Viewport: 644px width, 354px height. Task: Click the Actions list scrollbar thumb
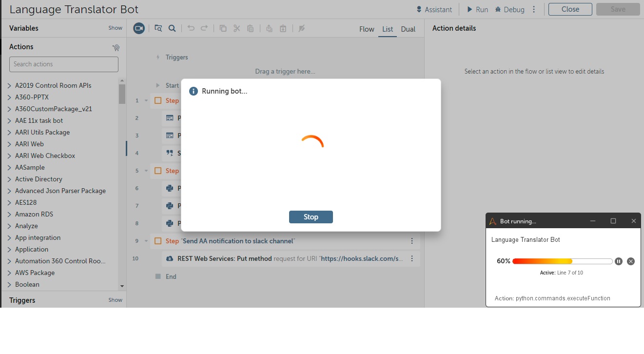pos(122,94)
